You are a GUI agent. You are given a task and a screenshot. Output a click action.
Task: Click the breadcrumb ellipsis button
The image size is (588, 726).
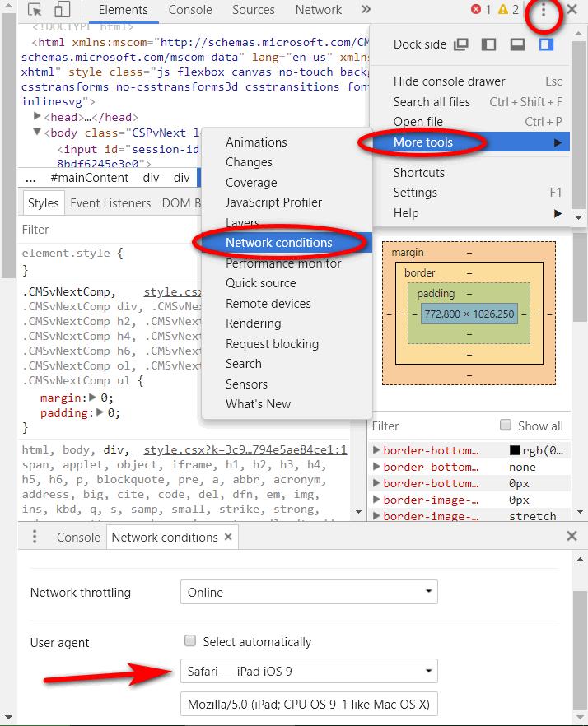(x=30, y=179)
